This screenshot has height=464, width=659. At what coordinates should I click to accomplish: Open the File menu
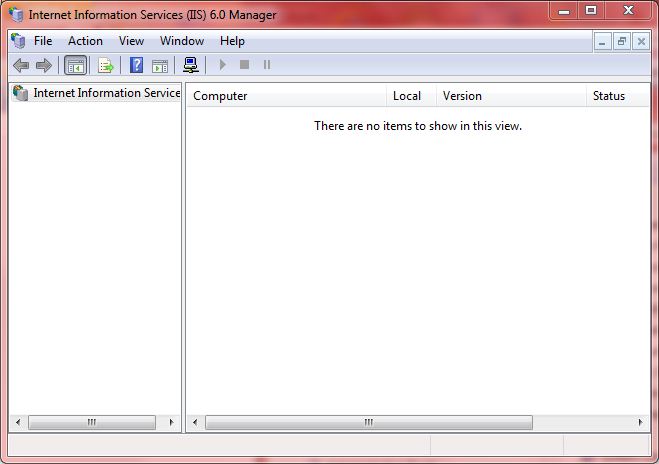click(x=43, y=41)
